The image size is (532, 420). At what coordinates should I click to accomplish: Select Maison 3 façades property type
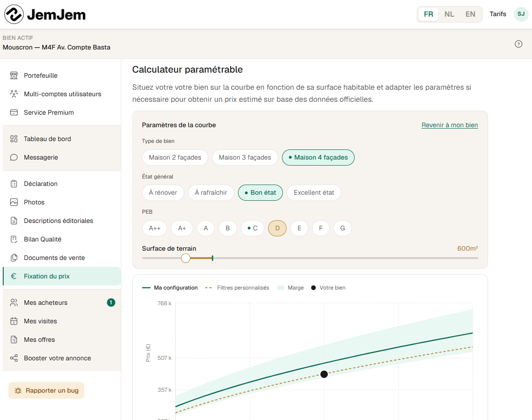pos(245,157)
